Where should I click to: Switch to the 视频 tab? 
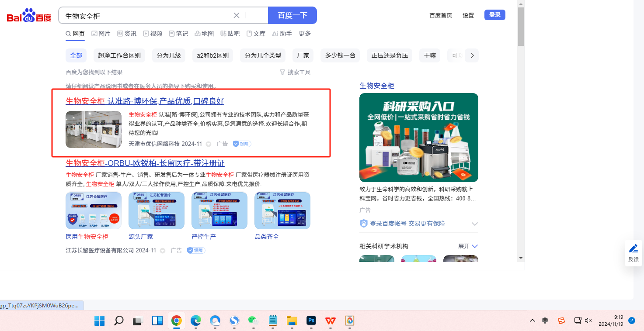point(153,34)
